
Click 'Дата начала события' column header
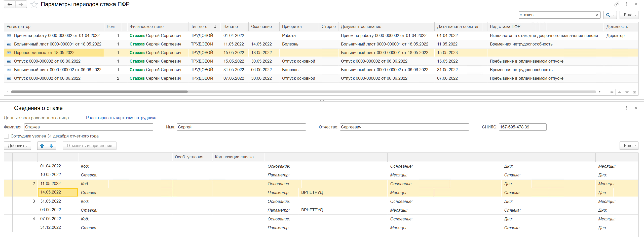(x=458, y=27)
